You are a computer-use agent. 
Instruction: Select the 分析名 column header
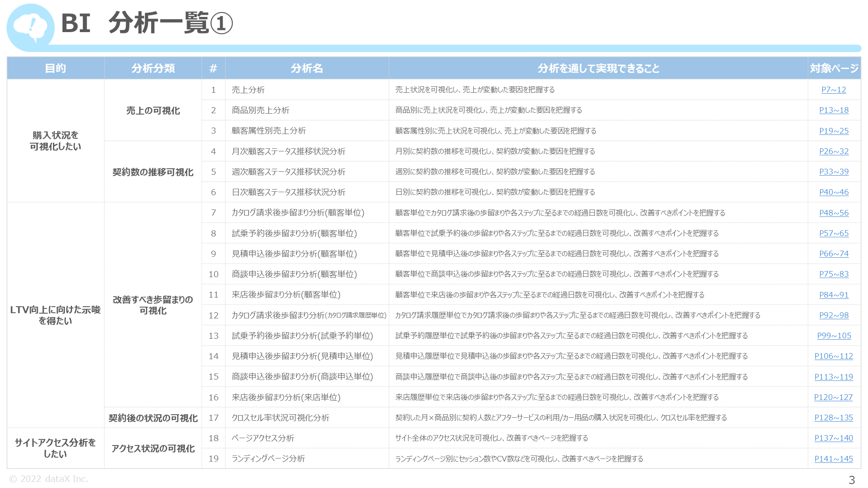point(307,68)
